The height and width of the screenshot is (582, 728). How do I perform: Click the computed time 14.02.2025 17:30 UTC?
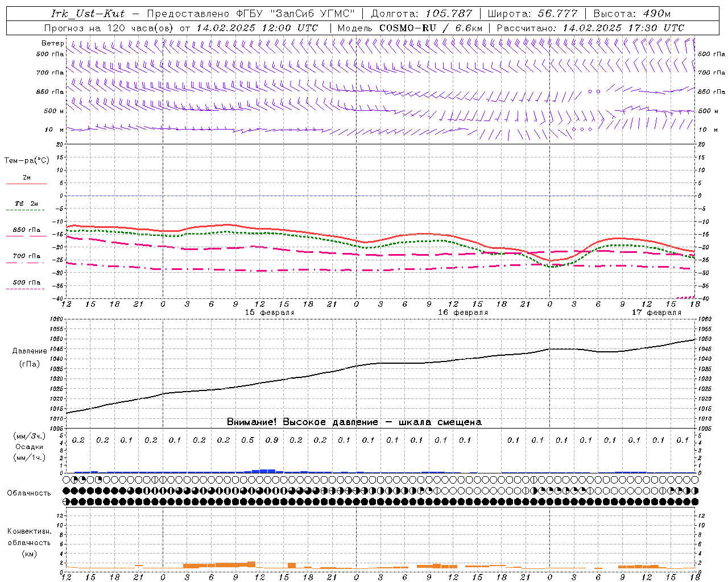623,28
